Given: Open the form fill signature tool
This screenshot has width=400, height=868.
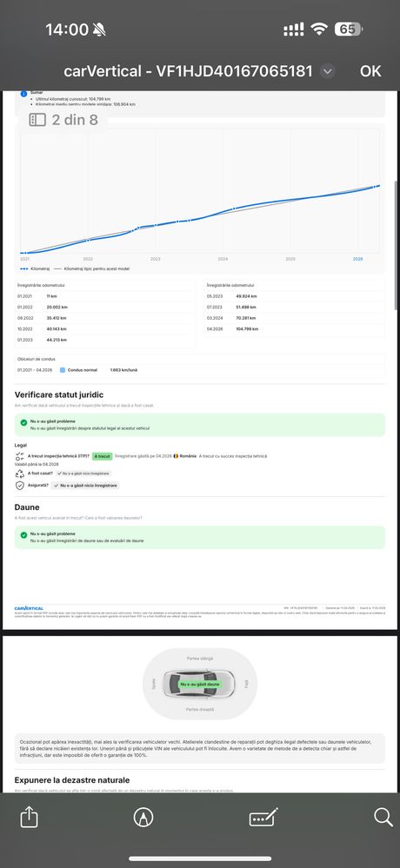Looking at the screenshot, I should pyautogui.click(x=263, y=817).
